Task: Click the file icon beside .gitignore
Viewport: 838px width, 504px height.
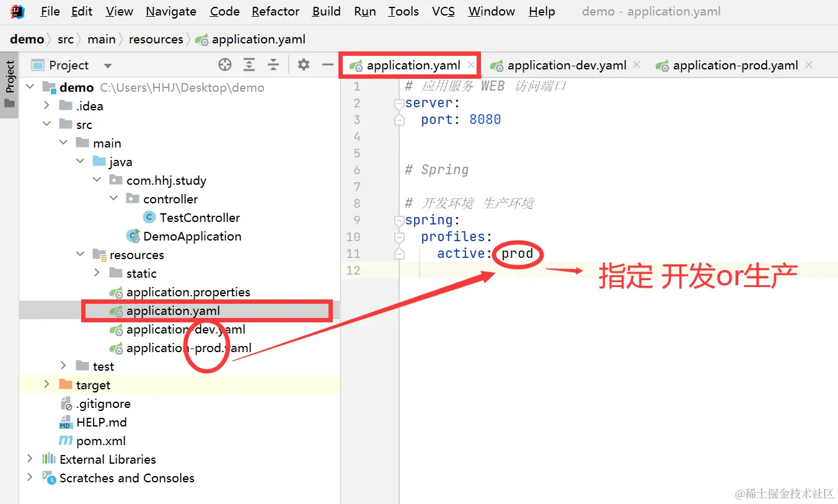Action: (x=66, y=403)
